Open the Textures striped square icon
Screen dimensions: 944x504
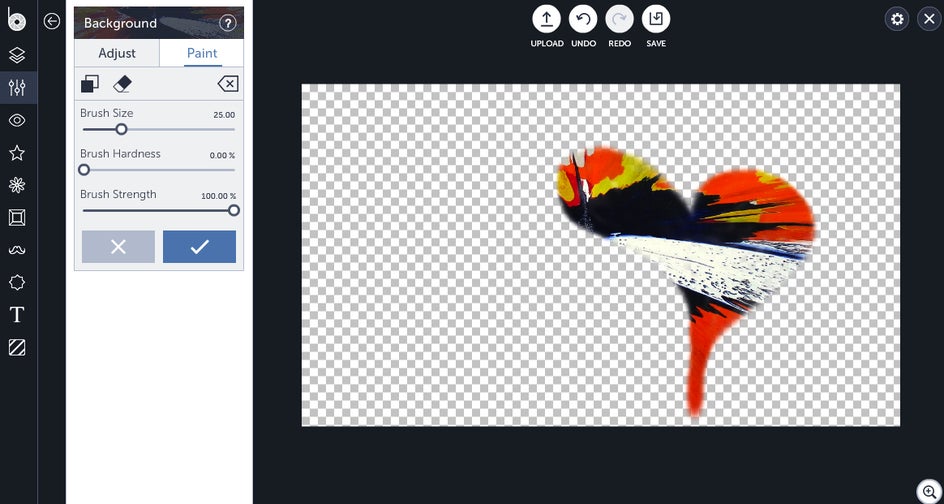[17, 347]
